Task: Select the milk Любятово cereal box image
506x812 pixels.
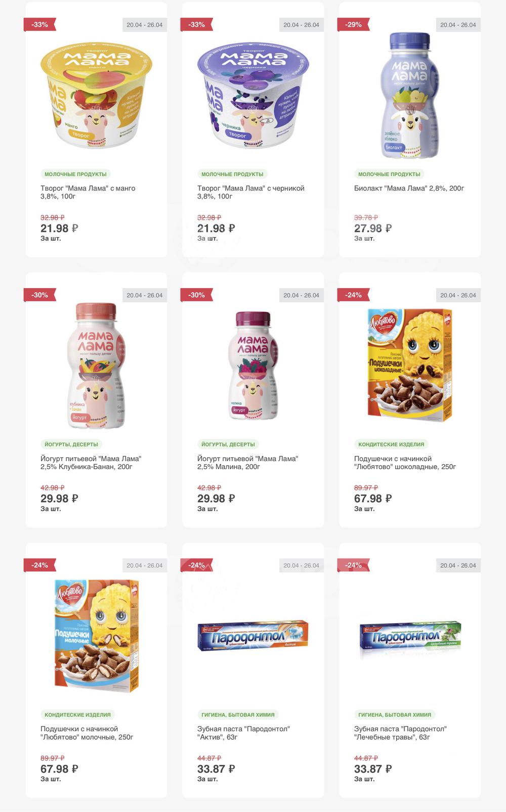Action: (x=96, y=635)
